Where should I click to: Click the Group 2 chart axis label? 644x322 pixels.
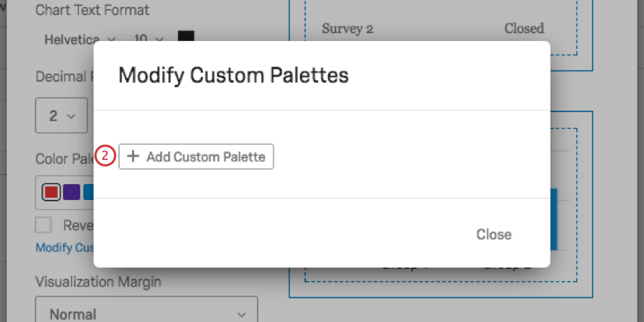(508, 267)
